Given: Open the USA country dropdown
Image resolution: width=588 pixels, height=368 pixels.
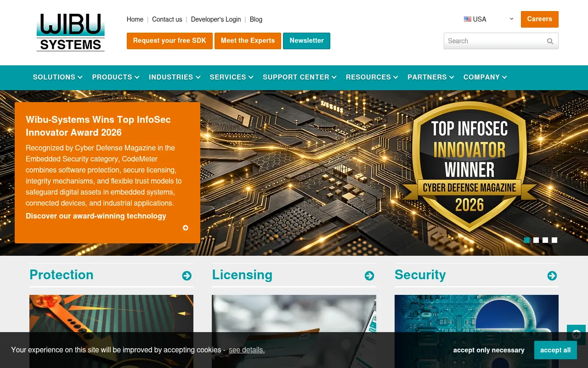Looking at the screenshot, I should click(x=489, y=19).
